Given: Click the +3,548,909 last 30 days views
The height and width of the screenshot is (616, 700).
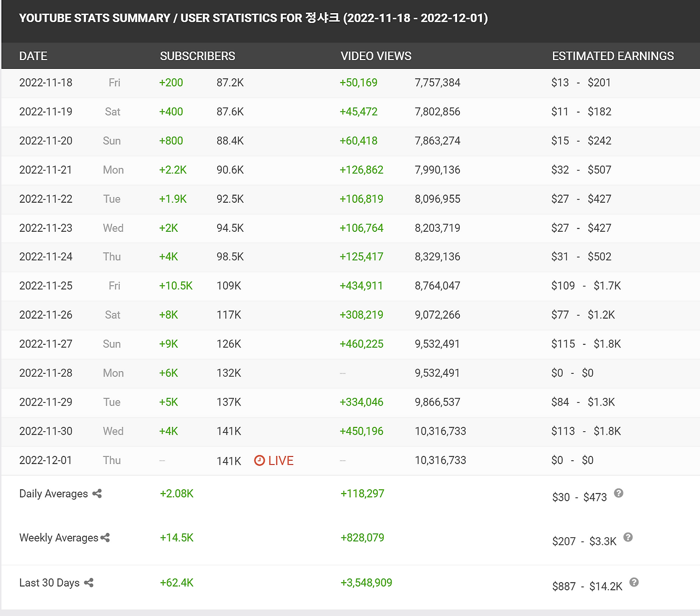Looking at the screenshot, I should pyautogui.click(x=366, y=583).
